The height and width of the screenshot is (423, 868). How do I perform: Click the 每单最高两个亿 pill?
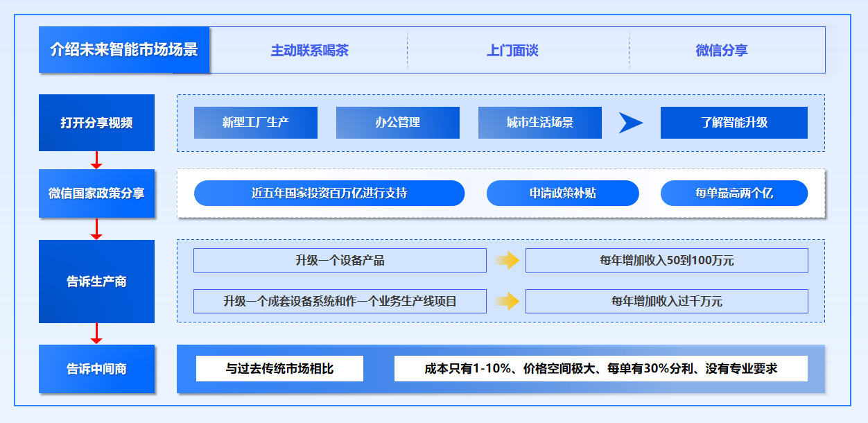[x=734, y=193]
